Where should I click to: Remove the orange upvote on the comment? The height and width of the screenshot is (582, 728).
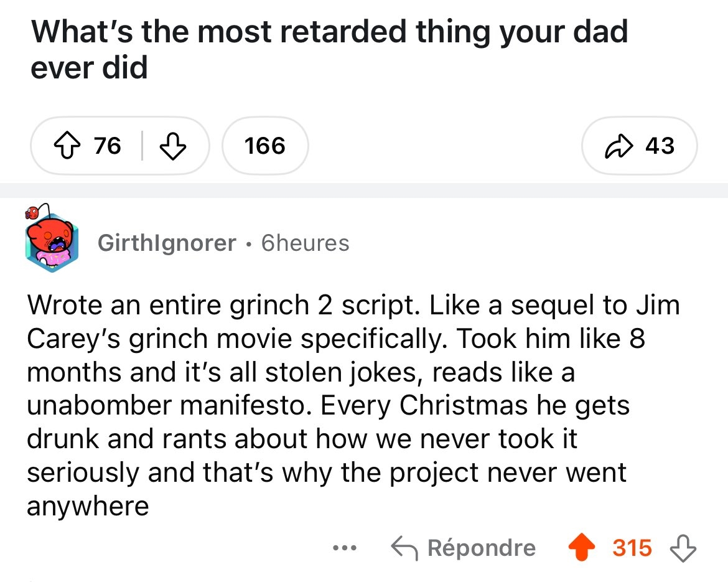click(x=581, y=548)
